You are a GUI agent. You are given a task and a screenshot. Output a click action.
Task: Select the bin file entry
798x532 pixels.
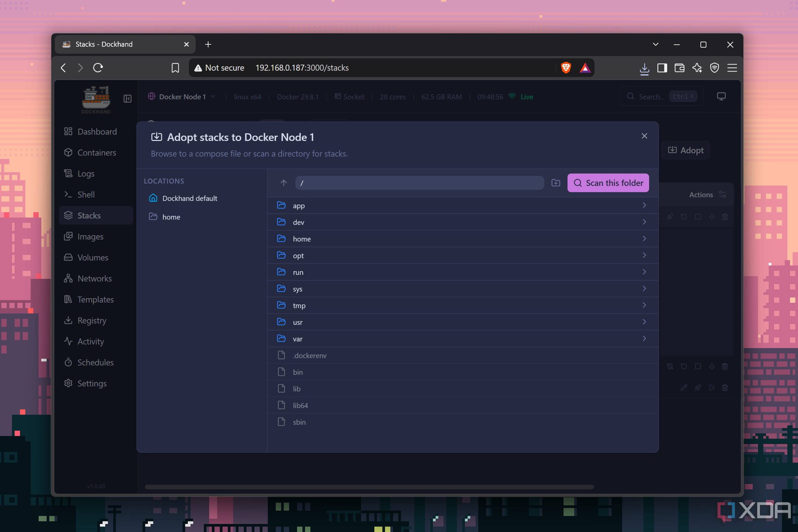click(463, 372)
